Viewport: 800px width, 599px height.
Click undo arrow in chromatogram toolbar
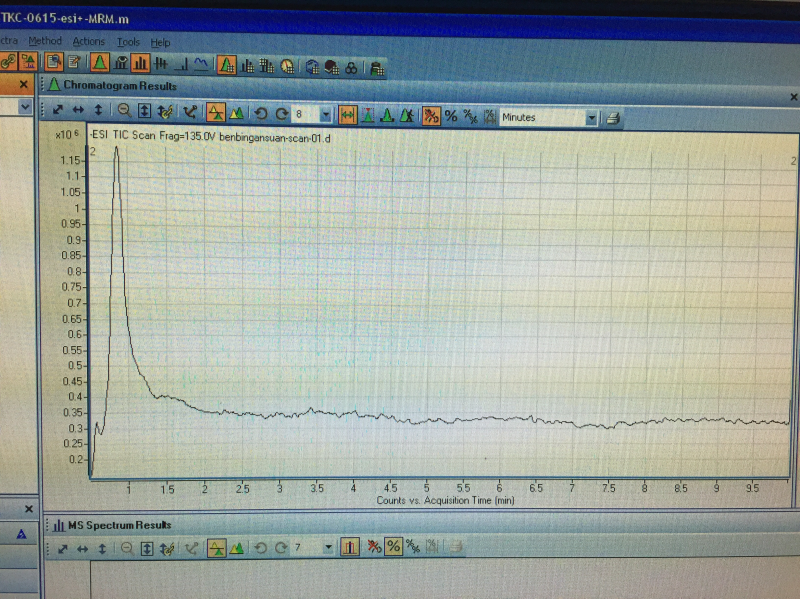coord(261,113)
